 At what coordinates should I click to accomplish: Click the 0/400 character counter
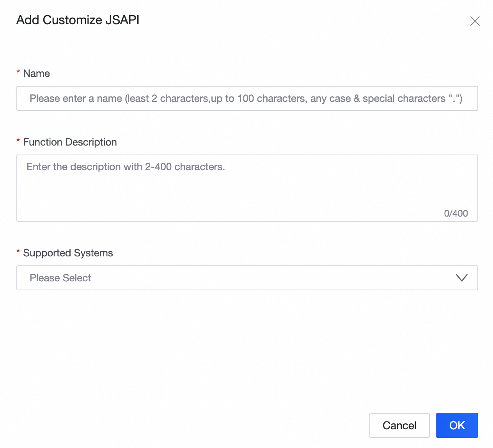(x=455, y=213)
